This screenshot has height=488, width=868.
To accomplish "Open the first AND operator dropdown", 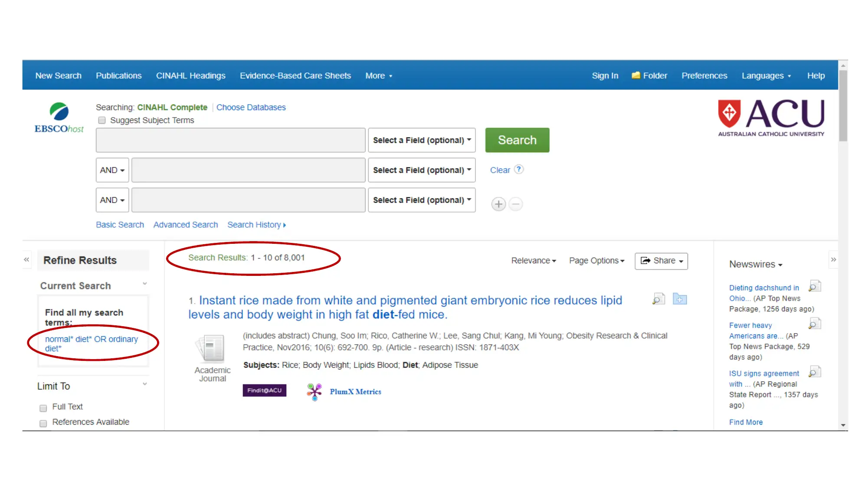I will [x=112, y=170].
